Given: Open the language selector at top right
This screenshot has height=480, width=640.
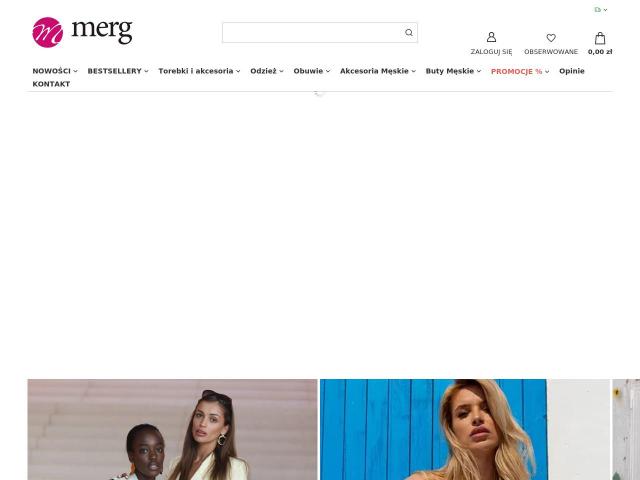Looking at the screenshot, I should pos(601,9).
